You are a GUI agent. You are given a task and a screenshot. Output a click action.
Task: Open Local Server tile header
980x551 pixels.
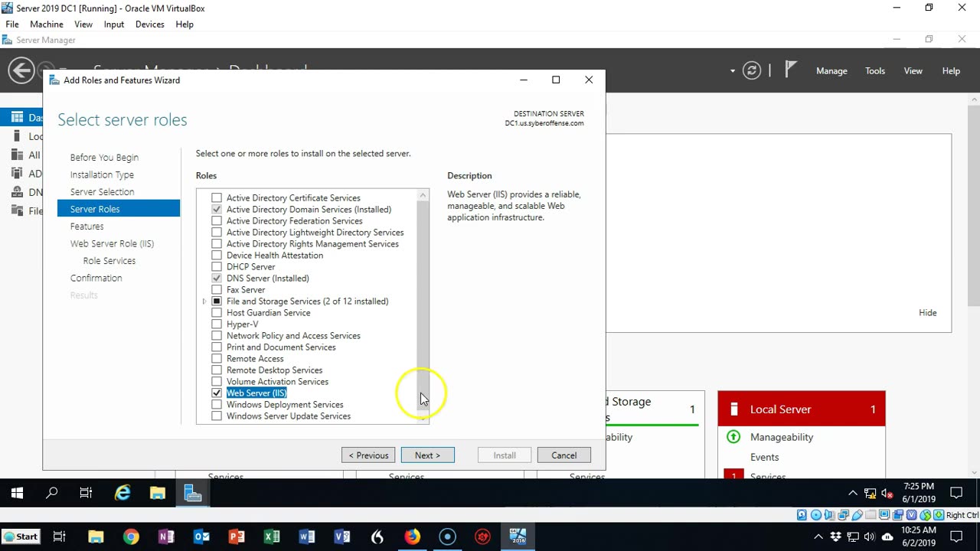click(x=802, y=409)
